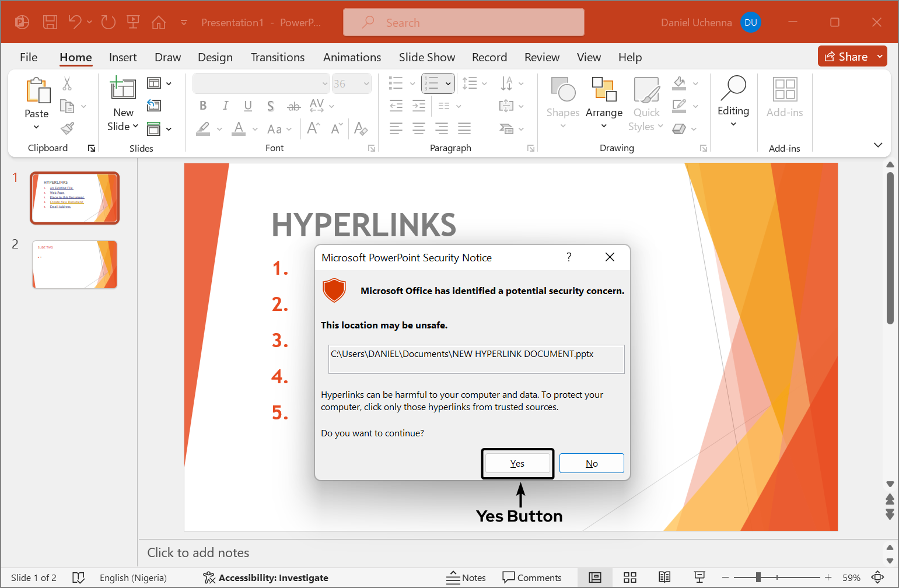Click Yes to continue past security notice
The width and height of the screenshot is (899, 588).
pos(517,463)
